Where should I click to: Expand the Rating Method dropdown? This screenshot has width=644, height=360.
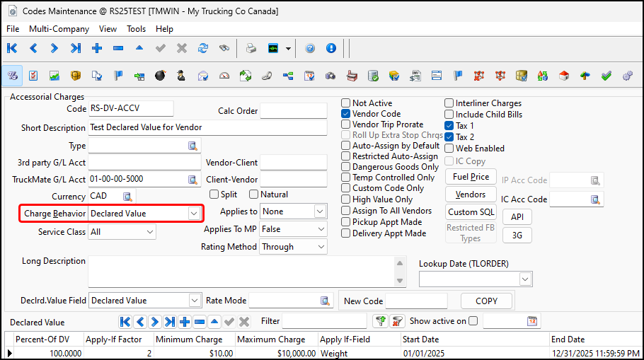tap(319, 247)
